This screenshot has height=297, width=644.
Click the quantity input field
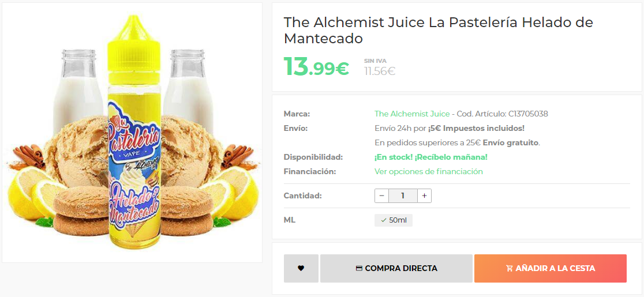(x=403, y=196)
